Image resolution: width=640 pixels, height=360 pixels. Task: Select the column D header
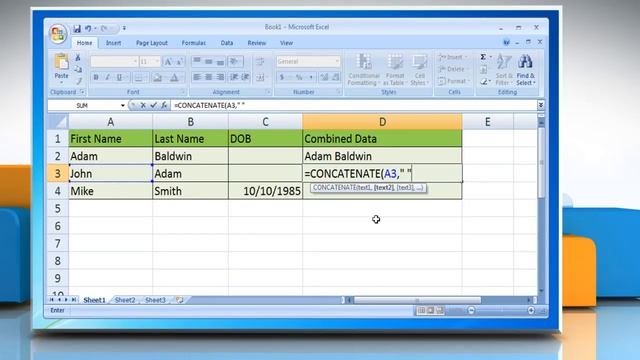(x=382, y=122)
